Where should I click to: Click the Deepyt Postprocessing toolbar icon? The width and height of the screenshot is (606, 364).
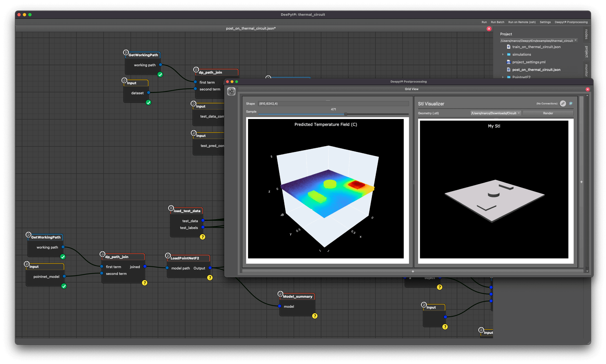click(571, 22)
